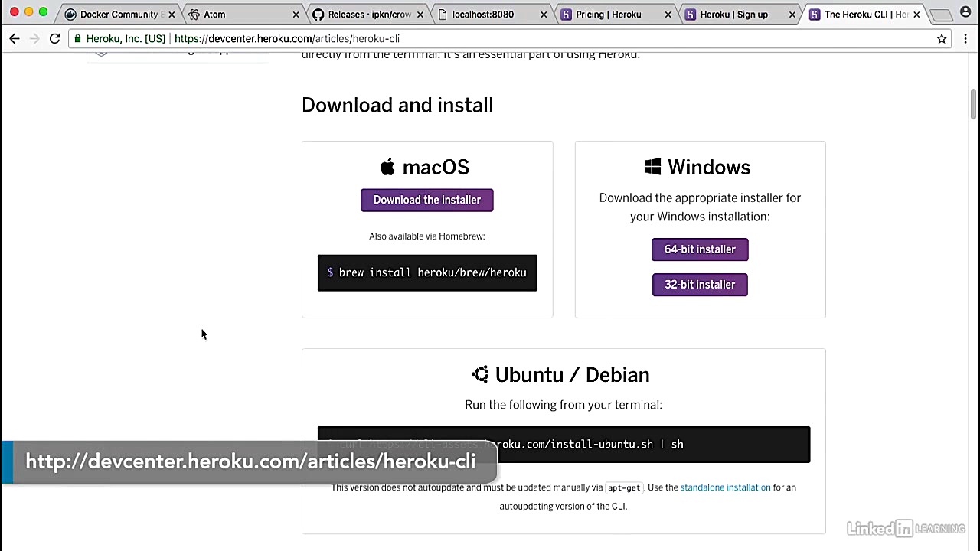The height and width of the screenshot is (551, 980).
Task: Click the "Also available via Homebrew:" text
Action: (427, 236)
